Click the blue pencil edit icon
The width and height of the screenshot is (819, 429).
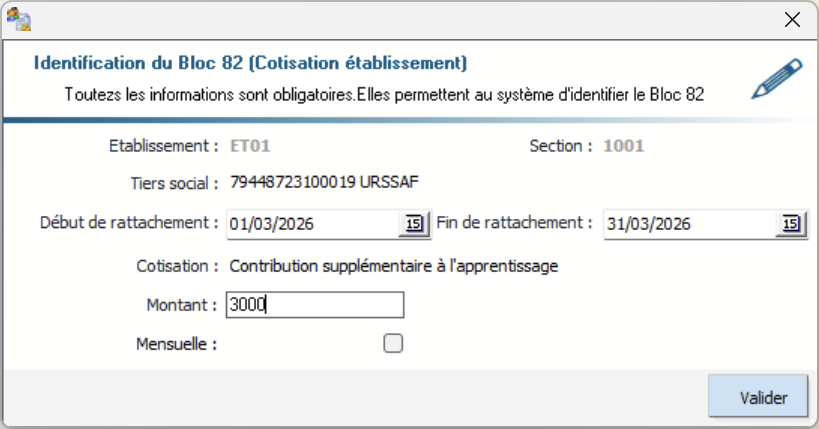point(777,79)
